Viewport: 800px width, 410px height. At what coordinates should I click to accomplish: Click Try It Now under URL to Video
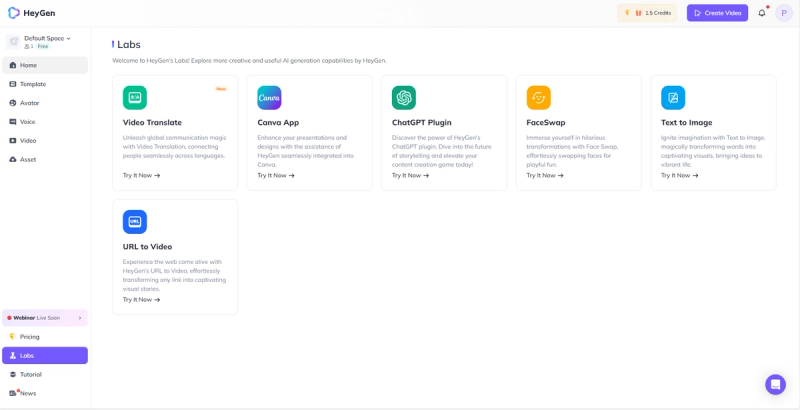coord(141,300)
